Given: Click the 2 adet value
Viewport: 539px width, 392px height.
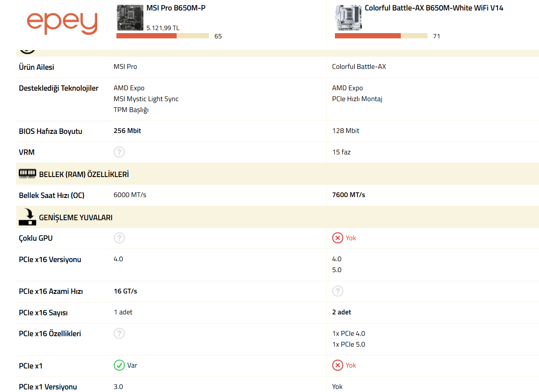Looking at the screenshot, I should pyautogui.click(x=341, y=312).
